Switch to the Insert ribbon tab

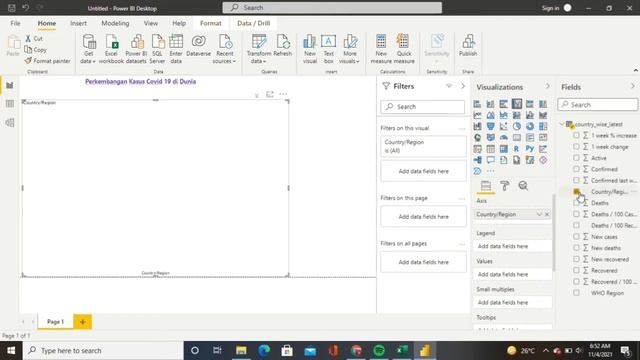pyautogui.click(x=78, y=23)
